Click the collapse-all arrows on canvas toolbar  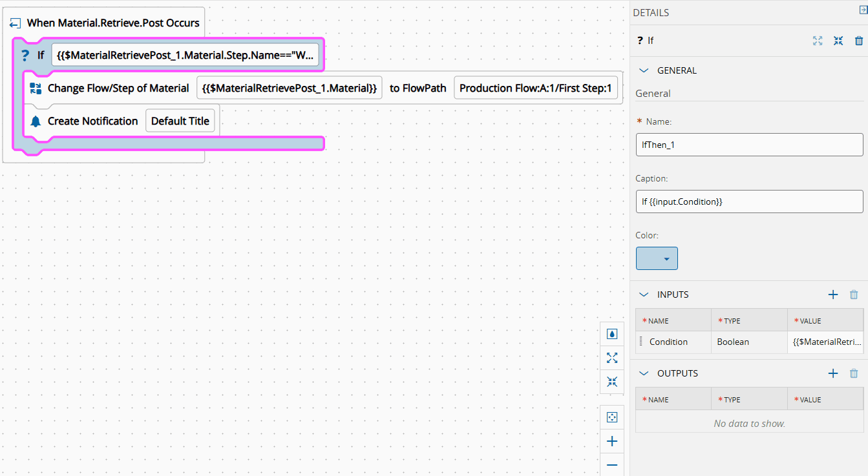point(612,382)
